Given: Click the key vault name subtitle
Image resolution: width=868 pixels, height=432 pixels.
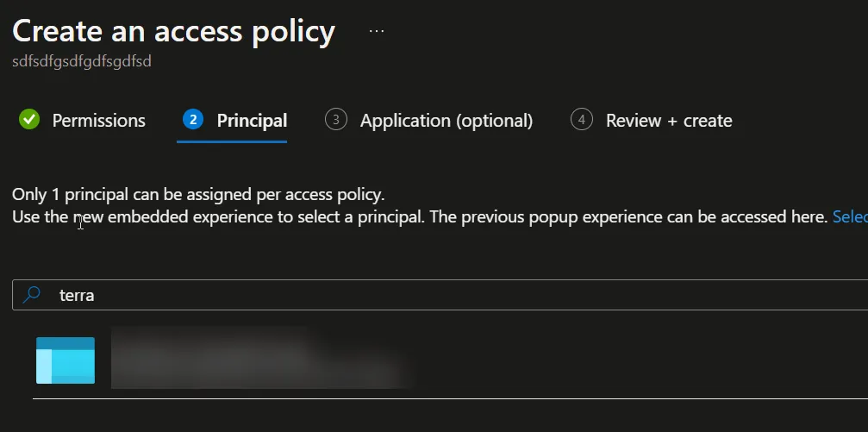Looking at the screenshot, I should [82, 62].
